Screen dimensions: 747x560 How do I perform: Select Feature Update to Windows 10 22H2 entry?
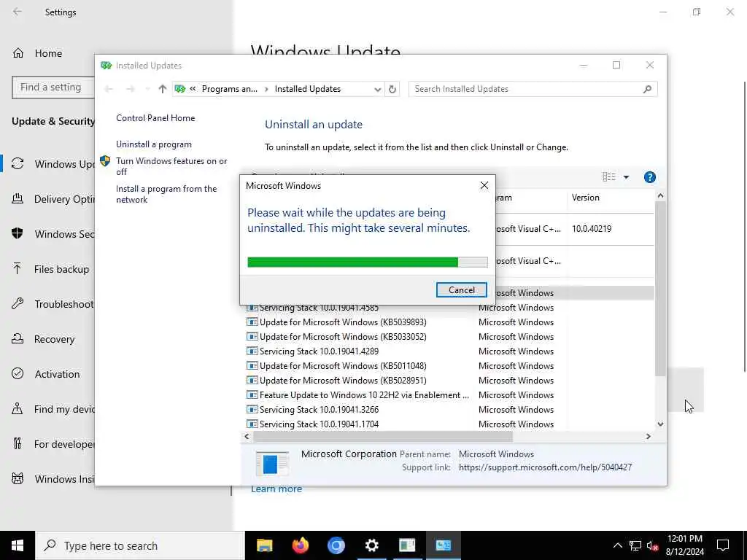364,395
